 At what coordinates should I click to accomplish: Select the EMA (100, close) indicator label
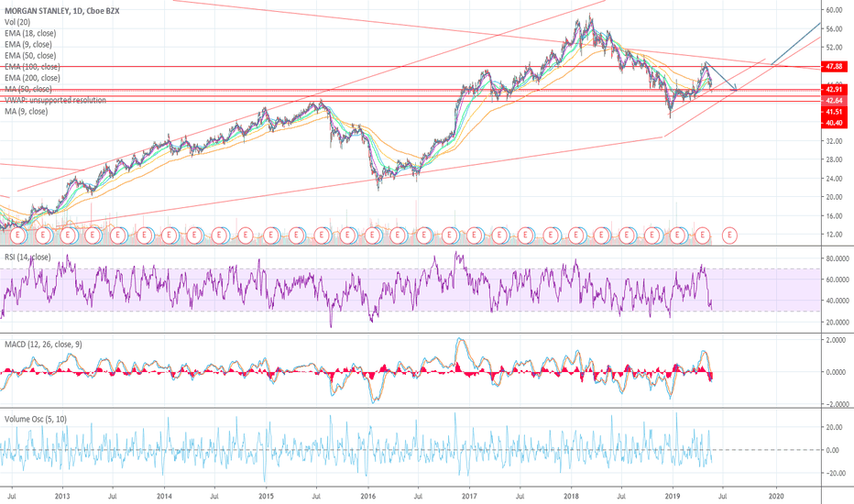32,67
